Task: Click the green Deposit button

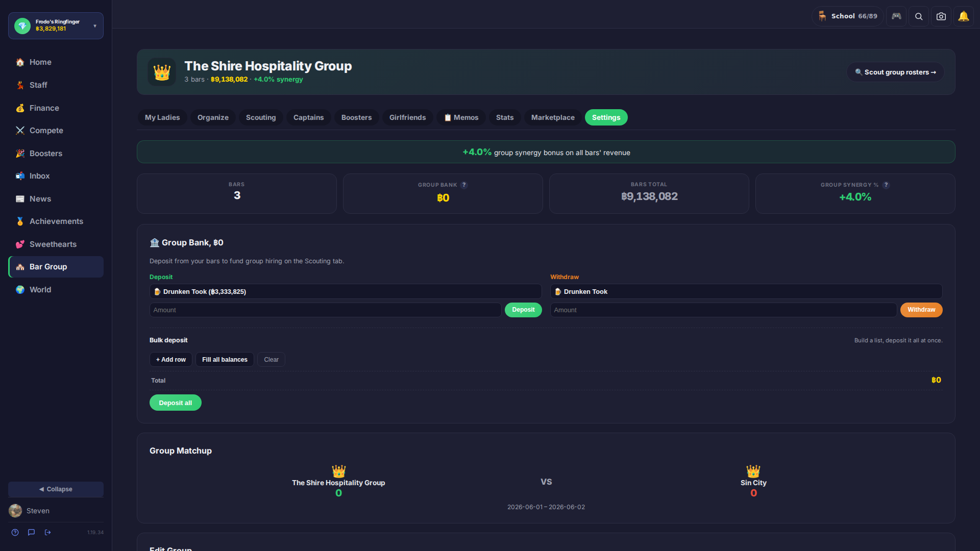Action: [x=523, y=310]
